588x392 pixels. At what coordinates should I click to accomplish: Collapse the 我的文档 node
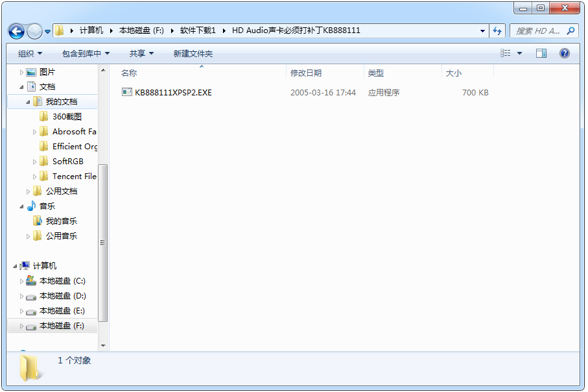tap(28, 102)
